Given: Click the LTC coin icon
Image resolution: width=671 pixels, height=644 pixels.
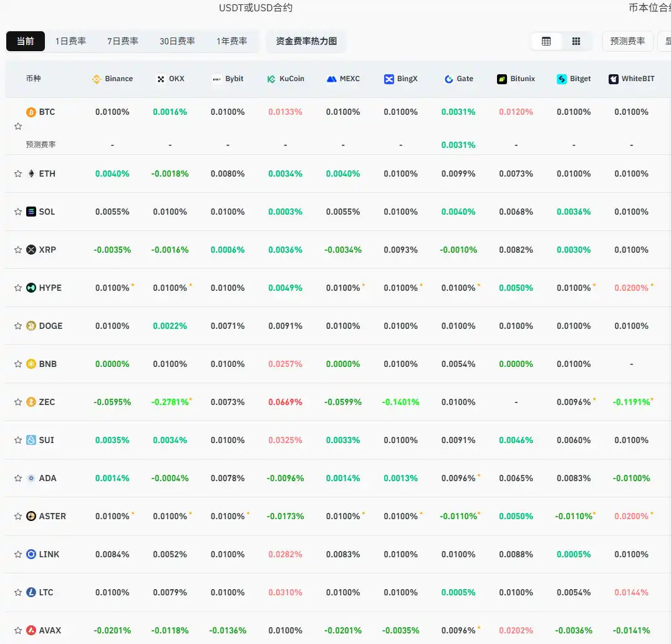Looking at the screenshot, I should pos(31,593).
